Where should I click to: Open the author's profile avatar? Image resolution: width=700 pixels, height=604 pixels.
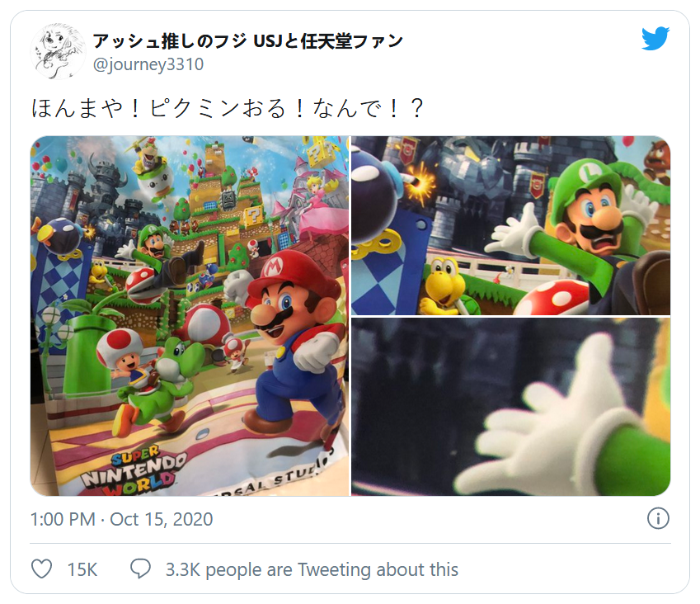[x=58, y=51]
